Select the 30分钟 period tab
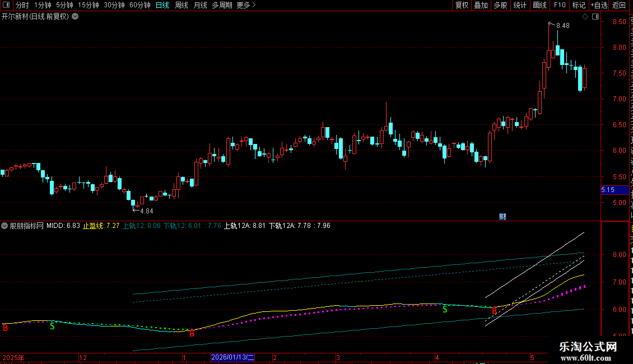 pyautogui.click(x=114, y=5)
